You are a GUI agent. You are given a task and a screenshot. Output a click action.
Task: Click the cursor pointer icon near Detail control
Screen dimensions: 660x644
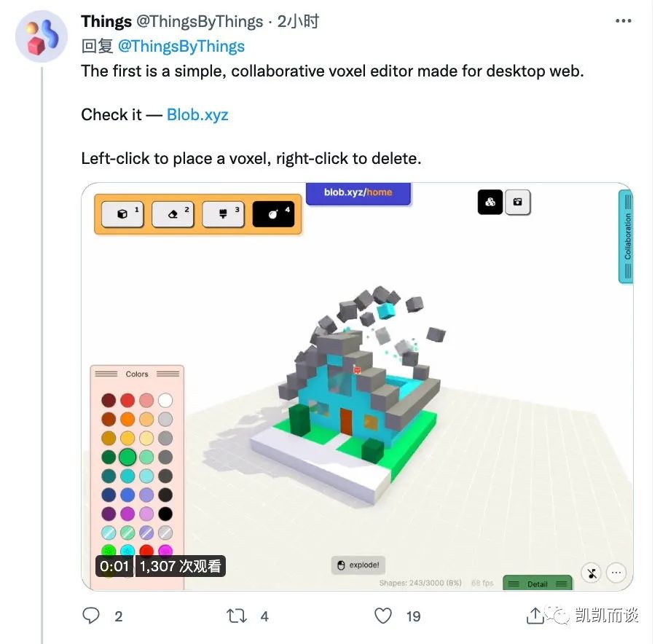click(x=591, y=573)
